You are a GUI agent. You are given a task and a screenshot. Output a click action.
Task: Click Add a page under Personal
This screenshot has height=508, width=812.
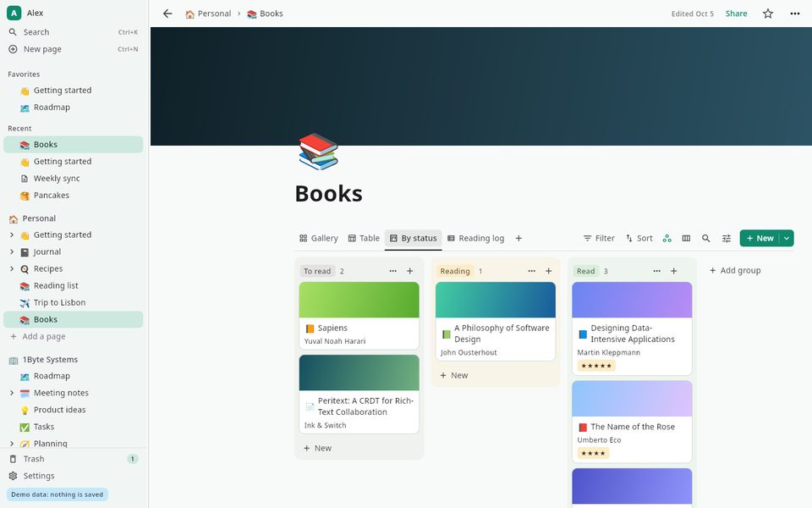pyautogui.click(x=73, y=336)
